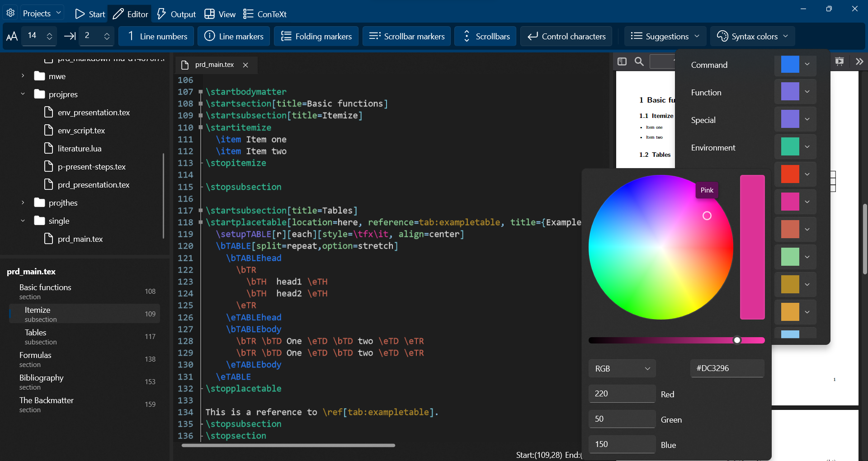Image resolution: width=868 pixels, height=461 pixels.
Task: Click the PDF viewer search magnifier icon
Action: point(639,61)
